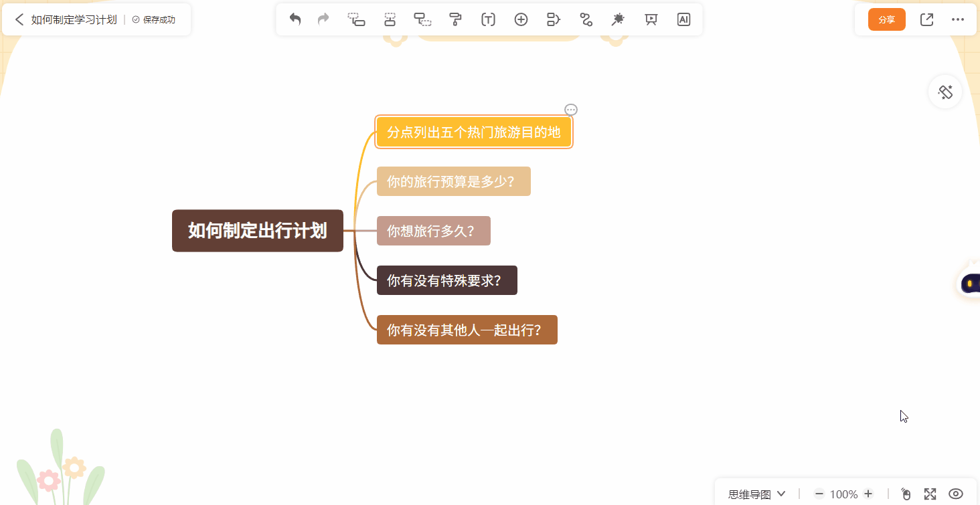Open the 思维导图 layout dropdown
980x505 pixels.
point(756,494)
